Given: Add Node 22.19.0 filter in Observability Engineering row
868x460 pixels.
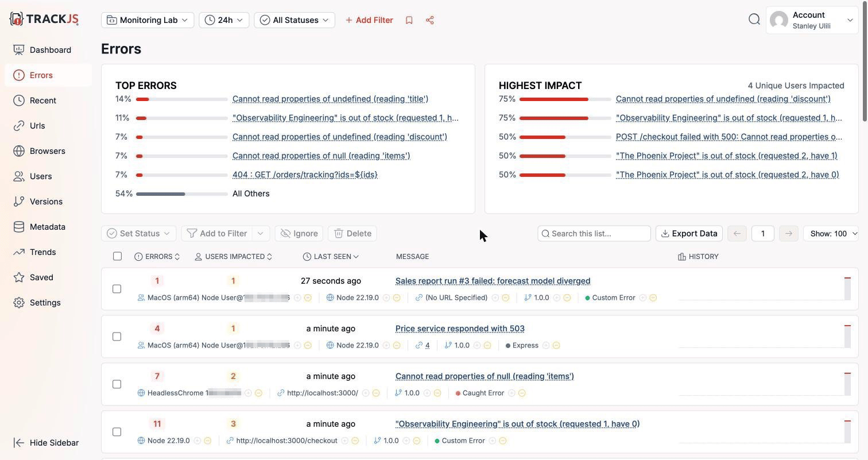Looking at the screenshot, I should (197, 440).
